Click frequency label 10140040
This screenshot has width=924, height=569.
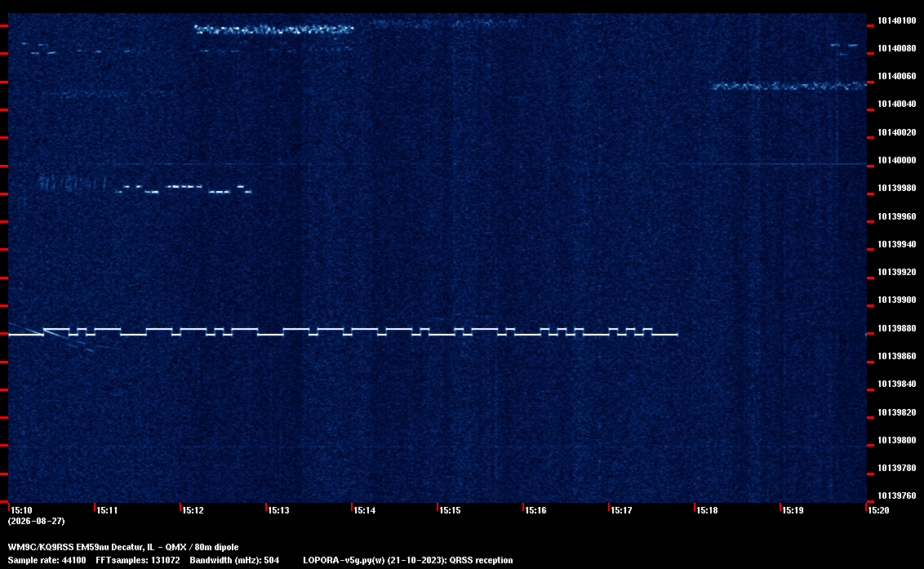pyautogui.click(x=897, y=104)
